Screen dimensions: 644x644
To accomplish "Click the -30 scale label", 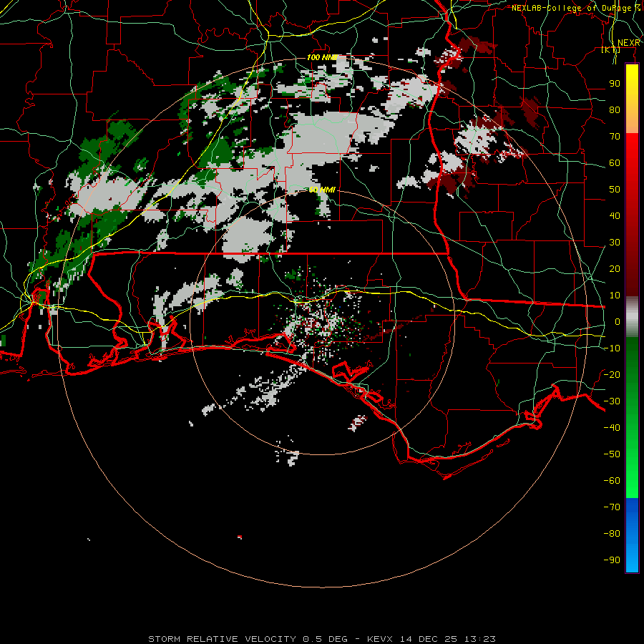I will [x=612, y=401].
